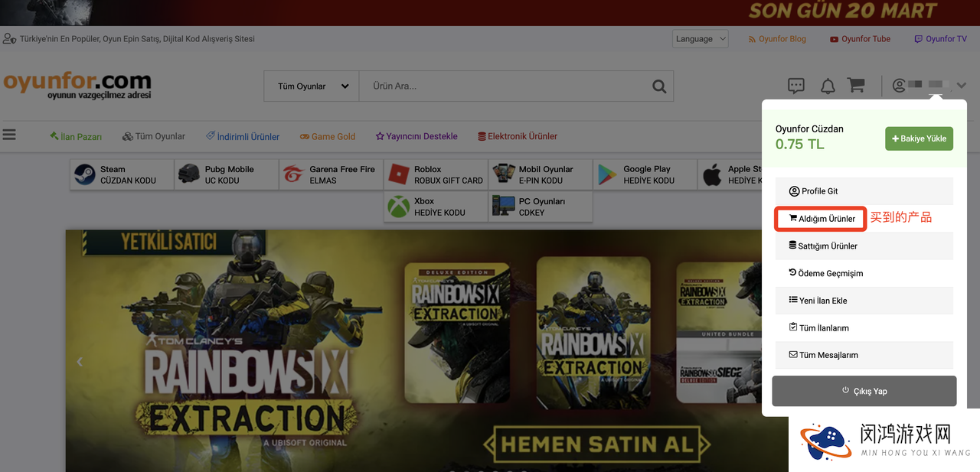The height and width of the screenshot is (472, 980).
Task: Select the Apple Store Hediye tile
Action: (730, 174)
